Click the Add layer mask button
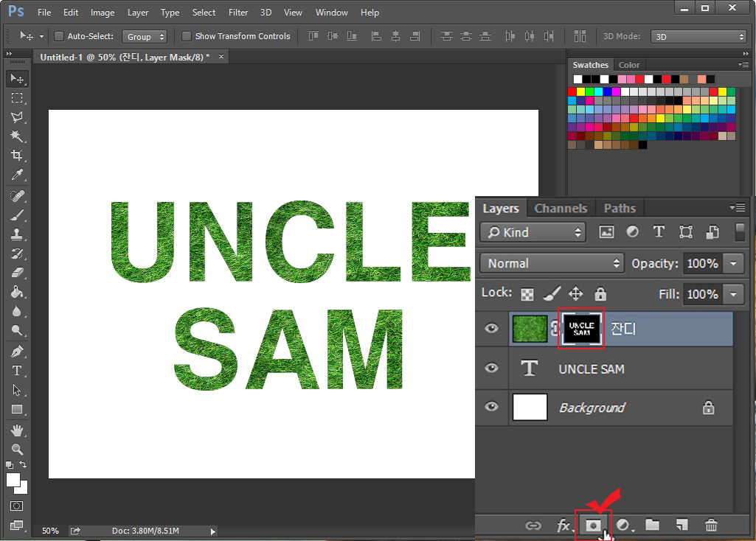 [593, 525]
